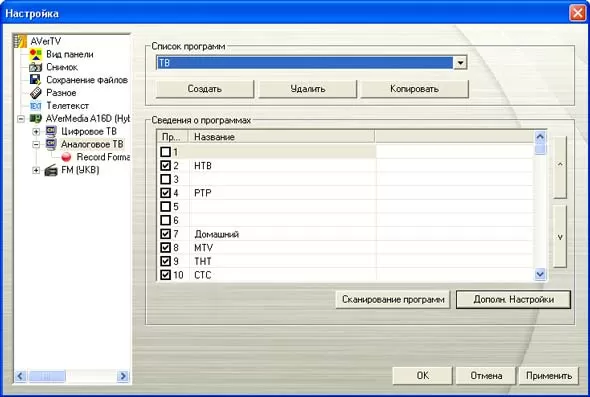Click the Удалить button

click(307, 89)
